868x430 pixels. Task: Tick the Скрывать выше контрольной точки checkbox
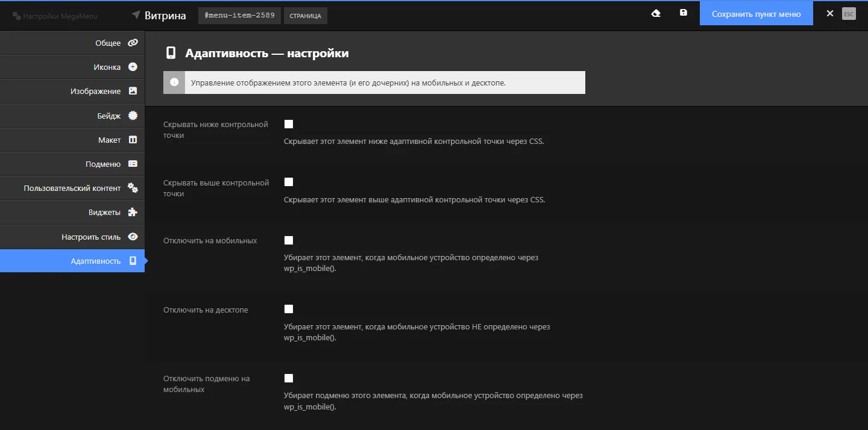point(289,182)
